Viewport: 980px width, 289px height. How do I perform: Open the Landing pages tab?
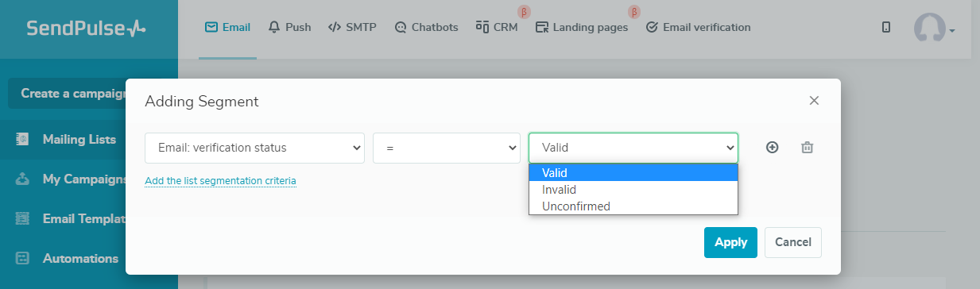click(x=582, y=27)
